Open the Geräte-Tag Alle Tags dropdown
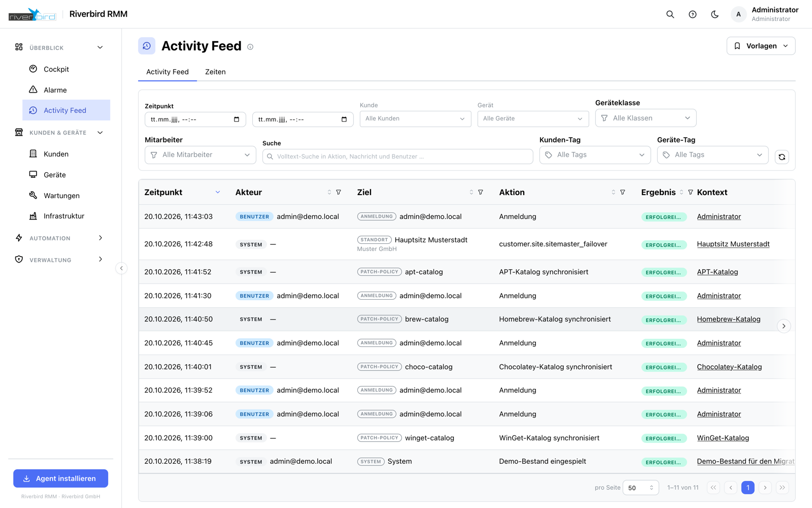This screenshot has width=812, height=508. coord(713,155)
